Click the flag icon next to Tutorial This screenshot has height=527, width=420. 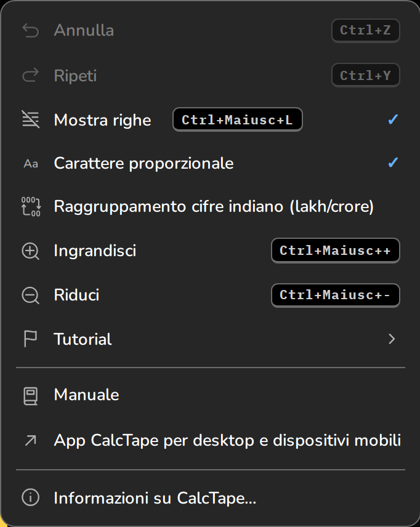(x=30, y=339)
